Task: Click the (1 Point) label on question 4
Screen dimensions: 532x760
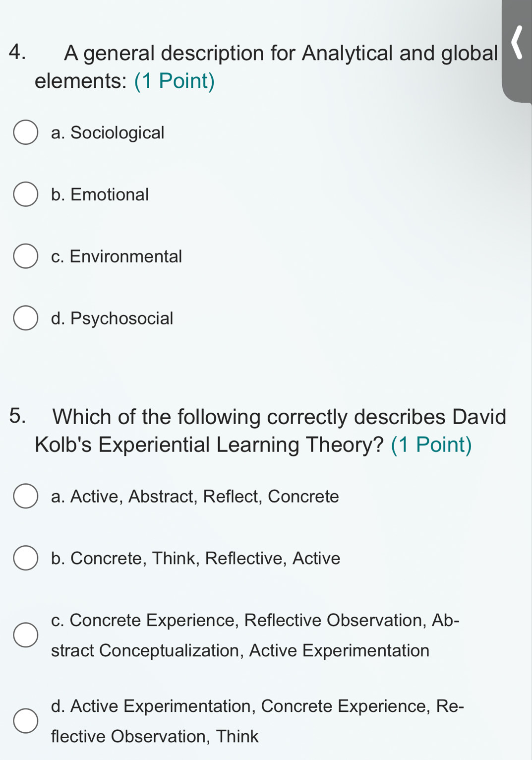Action: click(175, 81)
